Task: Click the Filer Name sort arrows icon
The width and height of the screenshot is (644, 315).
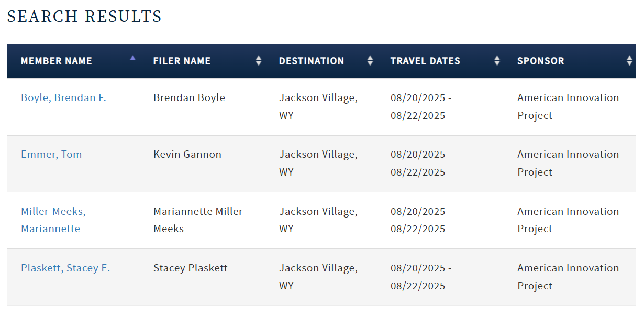Action: pos(258,61)
